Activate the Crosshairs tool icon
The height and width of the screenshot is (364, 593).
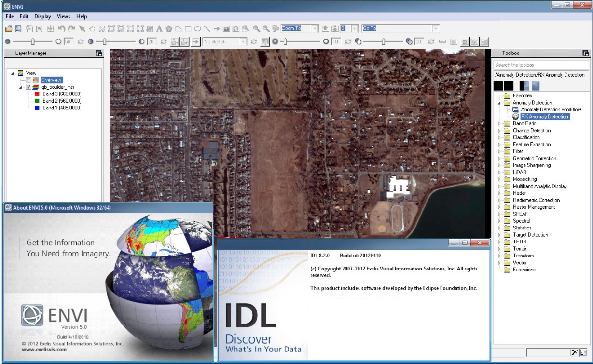pos(50,28)
